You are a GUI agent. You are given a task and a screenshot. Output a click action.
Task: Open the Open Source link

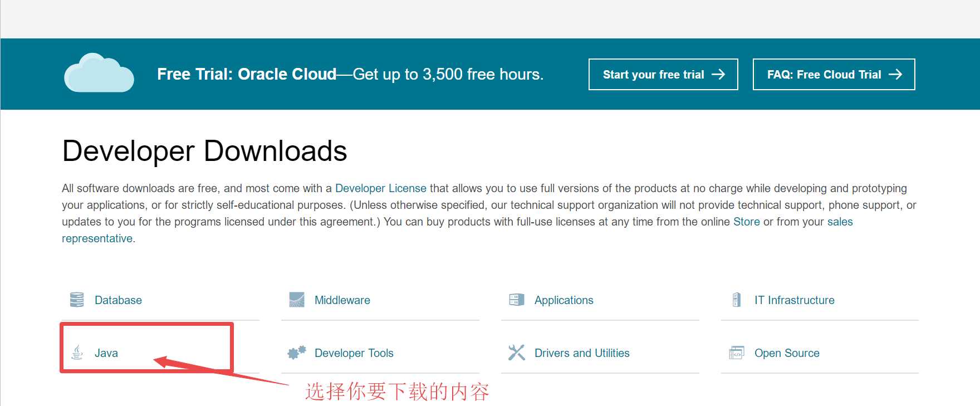pos(787,353)
